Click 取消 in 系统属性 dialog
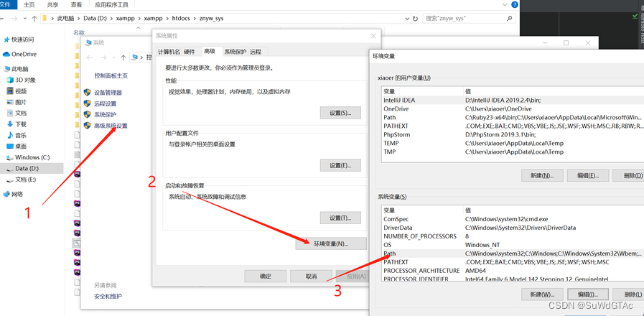 point(311,276)
